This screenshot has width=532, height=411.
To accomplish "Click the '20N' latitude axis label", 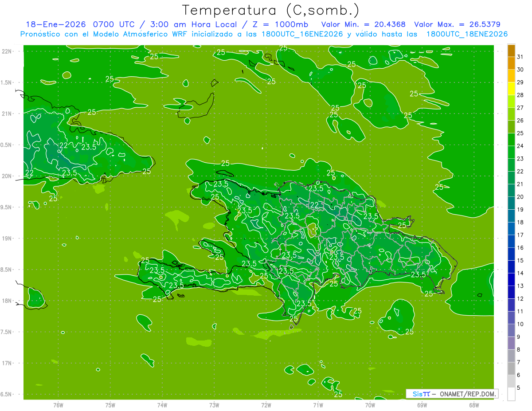I will tap(7, 176).
